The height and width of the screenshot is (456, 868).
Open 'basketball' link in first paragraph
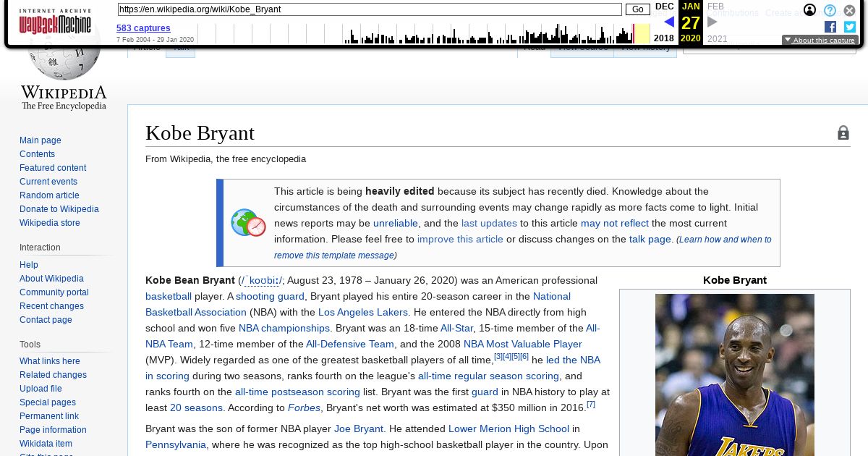click(169, 296)
